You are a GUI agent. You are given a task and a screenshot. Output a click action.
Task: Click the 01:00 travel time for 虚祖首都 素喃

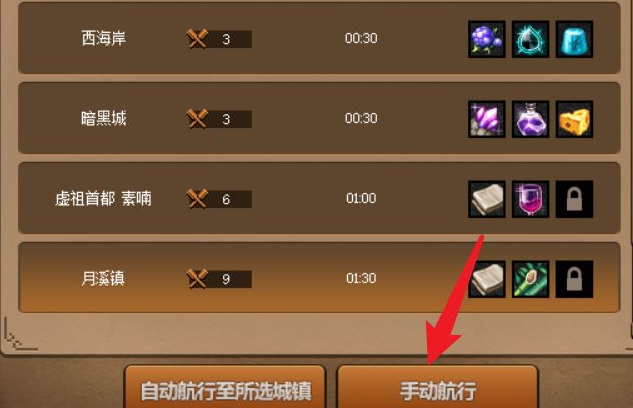[x=361, y=198]
